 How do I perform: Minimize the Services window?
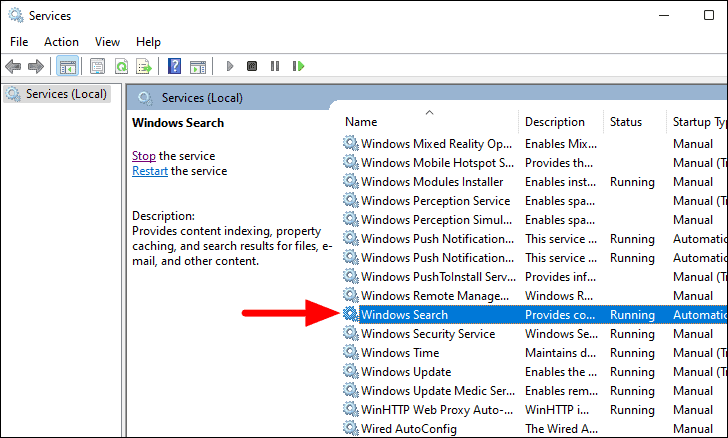point(664,15)
